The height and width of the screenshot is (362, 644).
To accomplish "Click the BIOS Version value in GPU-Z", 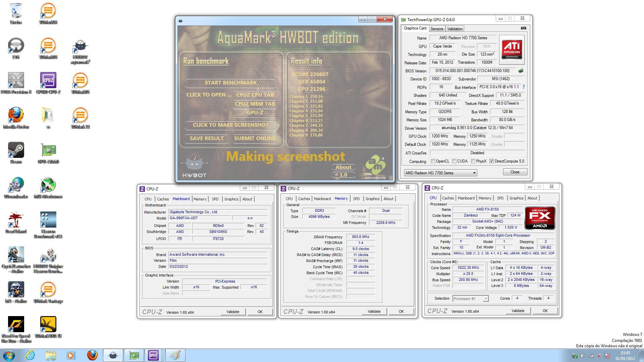I will pos(472,71).
